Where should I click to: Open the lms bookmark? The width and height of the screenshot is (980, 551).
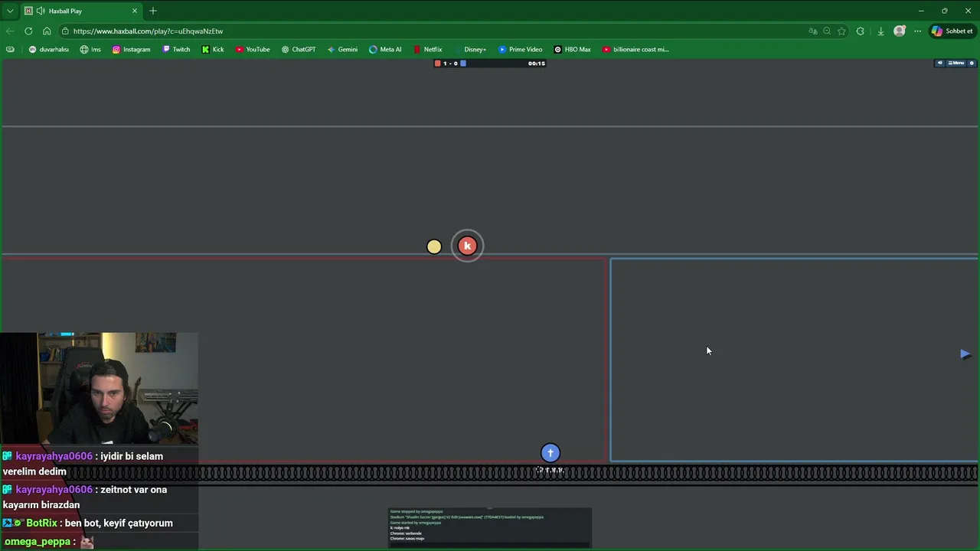(x=90, y=50)
